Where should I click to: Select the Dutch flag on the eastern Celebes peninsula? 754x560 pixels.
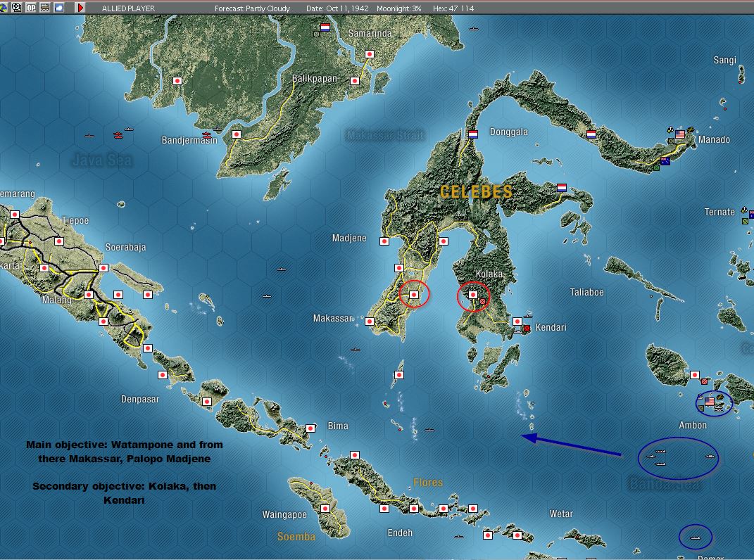coord(562,187)
